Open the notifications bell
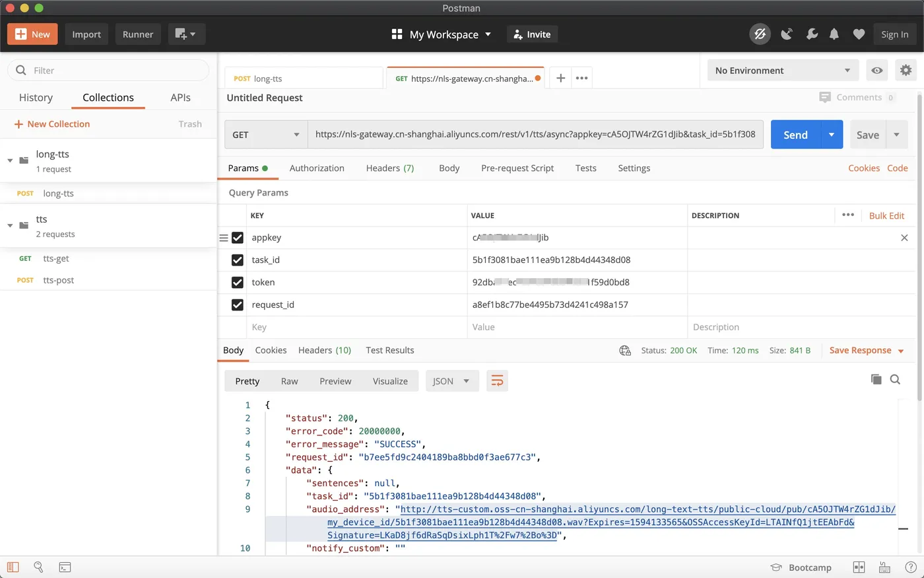This screenshot has width=924, height=578. click(x=834, y=34)
